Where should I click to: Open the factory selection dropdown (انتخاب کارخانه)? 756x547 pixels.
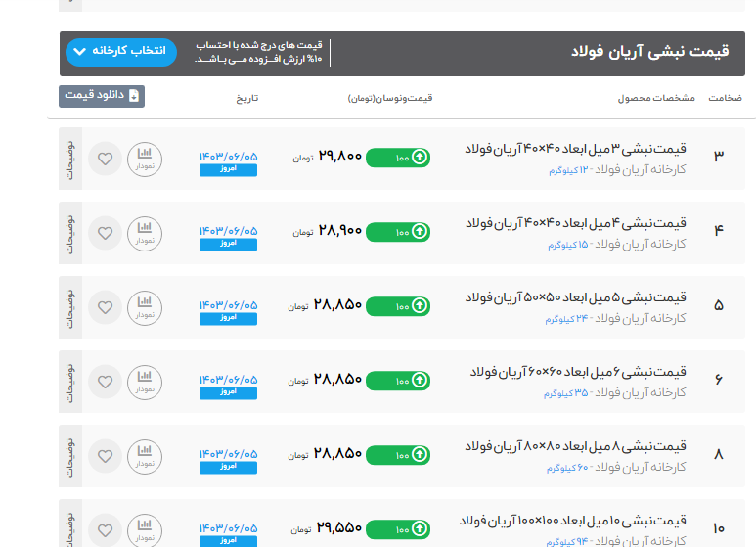coord(121,52)
